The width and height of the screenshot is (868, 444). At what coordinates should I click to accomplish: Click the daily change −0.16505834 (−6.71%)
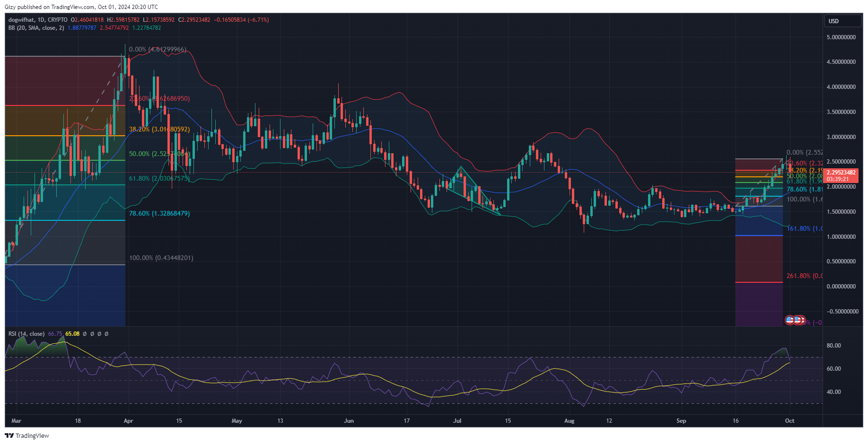tap(241, 20)
